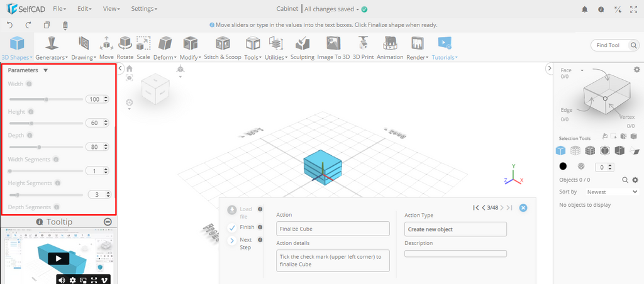This screenshot has width=644, height=284.
Task: Click the fit-to-object frame icon
Action: 130,77
